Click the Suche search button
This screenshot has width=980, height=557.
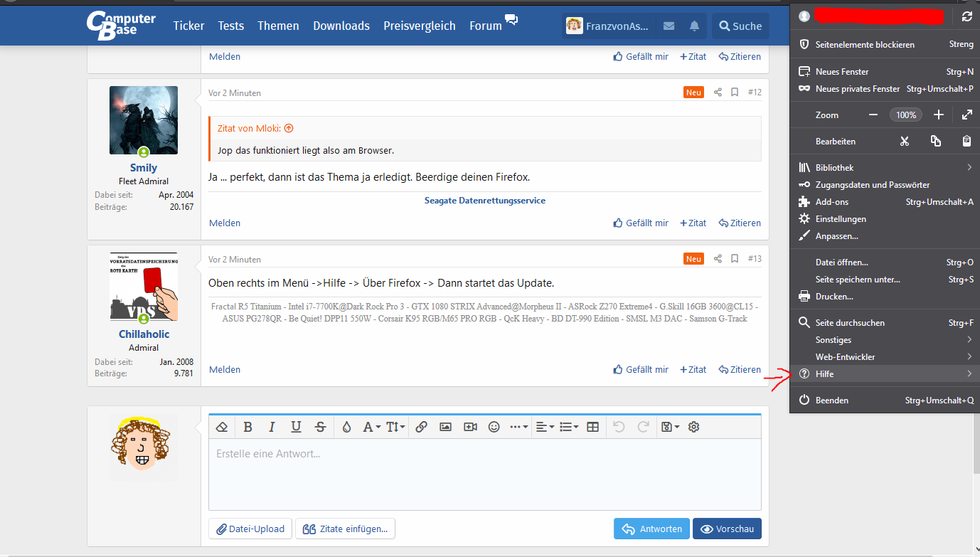point(740,26)
